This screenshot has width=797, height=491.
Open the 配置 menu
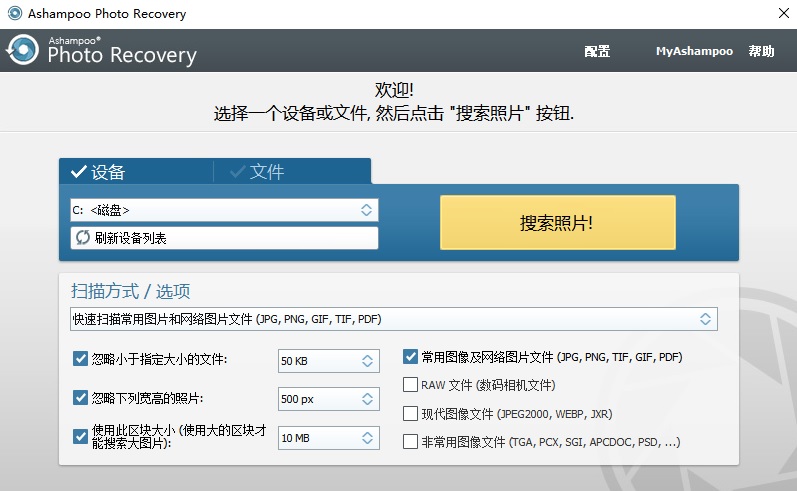click(597, 51)
